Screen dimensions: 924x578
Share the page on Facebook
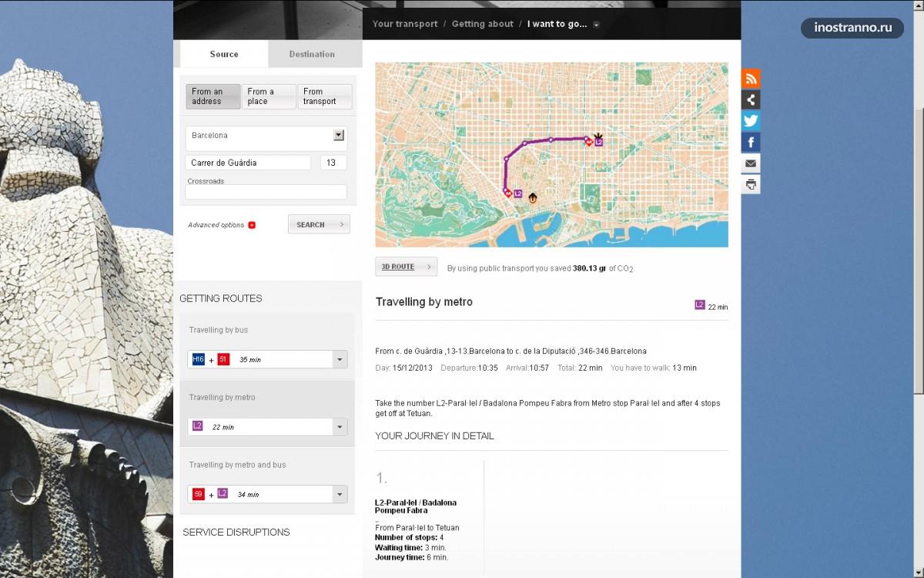coord(751,142)
